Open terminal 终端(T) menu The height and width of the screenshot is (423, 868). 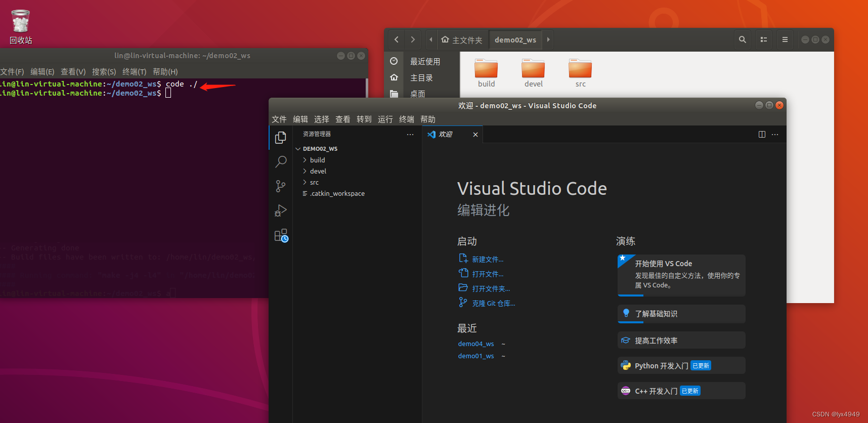tap(135, 72)
